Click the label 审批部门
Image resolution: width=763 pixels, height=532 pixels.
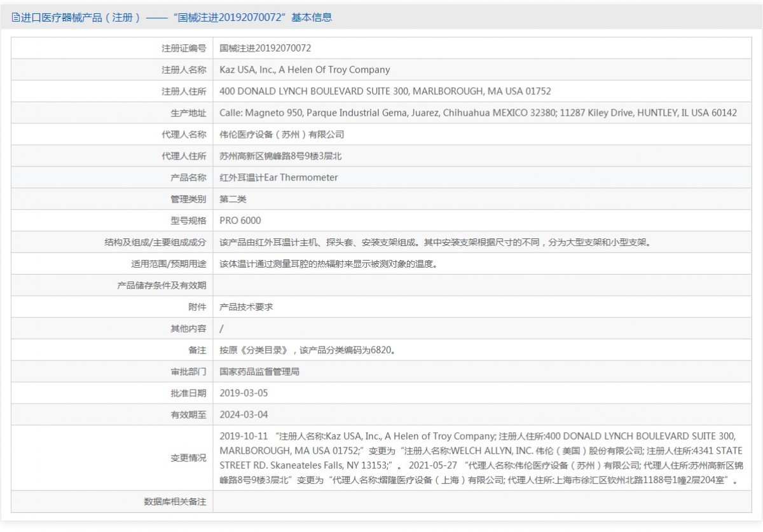coord(188,372)
